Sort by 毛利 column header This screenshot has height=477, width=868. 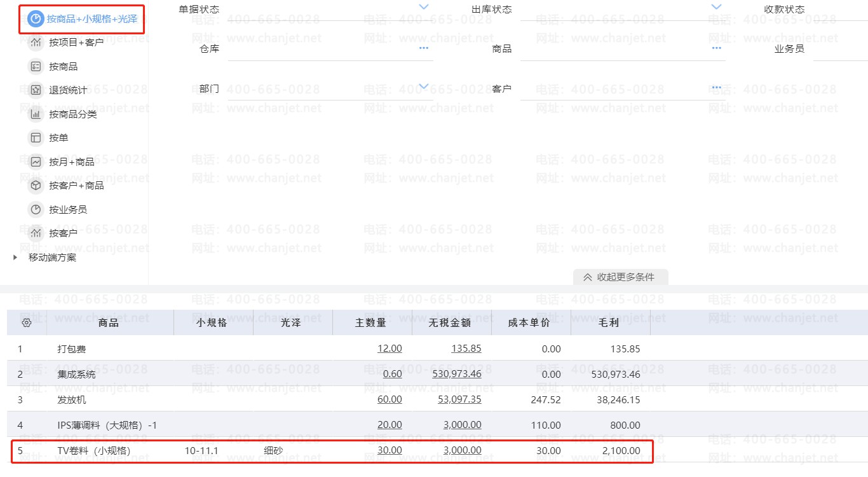tap(611, 322)
